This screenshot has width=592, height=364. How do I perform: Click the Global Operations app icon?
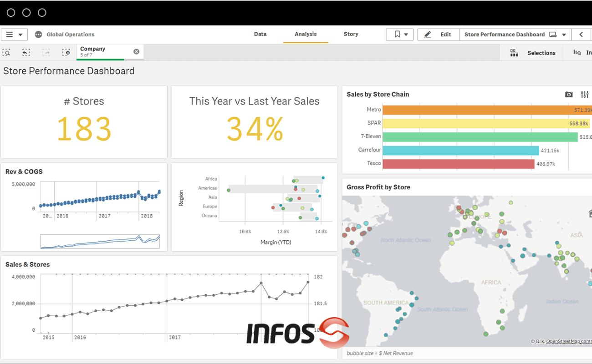point(39,35)
